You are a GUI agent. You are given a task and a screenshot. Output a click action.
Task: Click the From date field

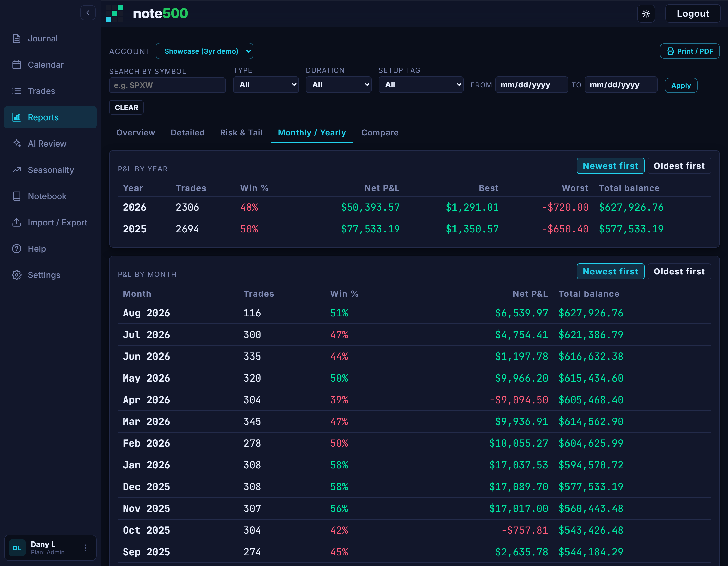(531, 85)
